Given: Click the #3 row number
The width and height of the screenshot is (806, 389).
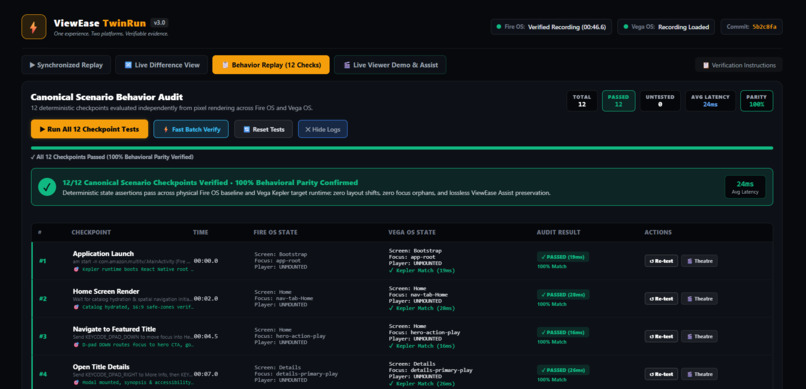Looking at the screenshot, I should (x=43, y=337).
